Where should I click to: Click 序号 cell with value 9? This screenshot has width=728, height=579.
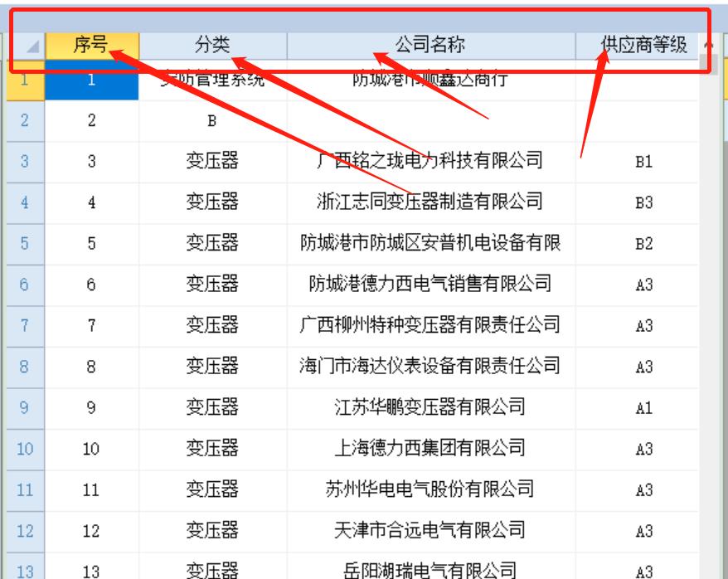(91, 407)
